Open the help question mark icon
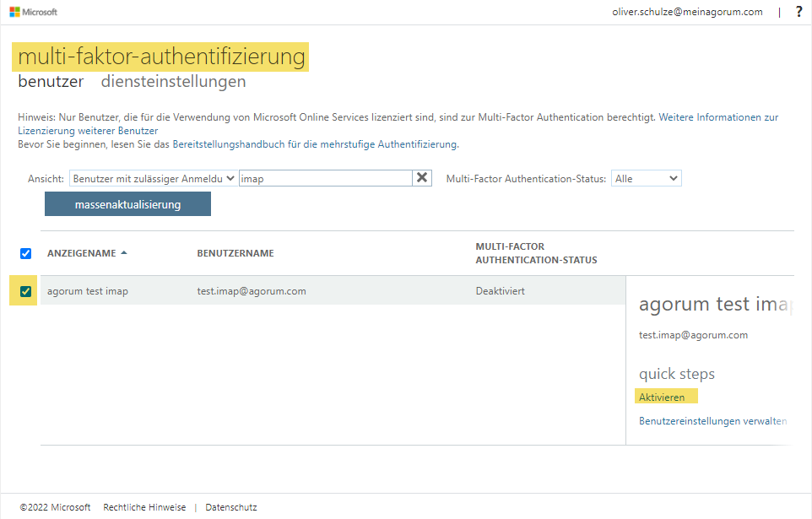The width and height of the screenshot is (812, 519). (x=799, y=12)
